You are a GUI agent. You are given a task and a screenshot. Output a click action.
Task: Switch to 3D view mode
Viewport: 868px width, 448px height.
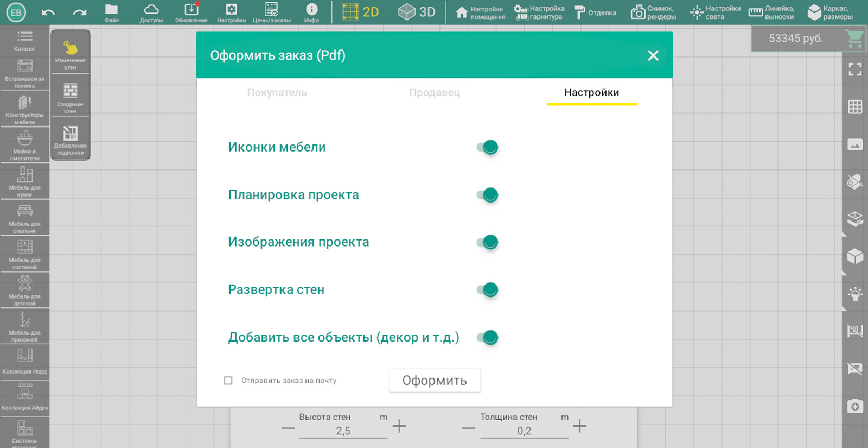(x=417, y=12)
